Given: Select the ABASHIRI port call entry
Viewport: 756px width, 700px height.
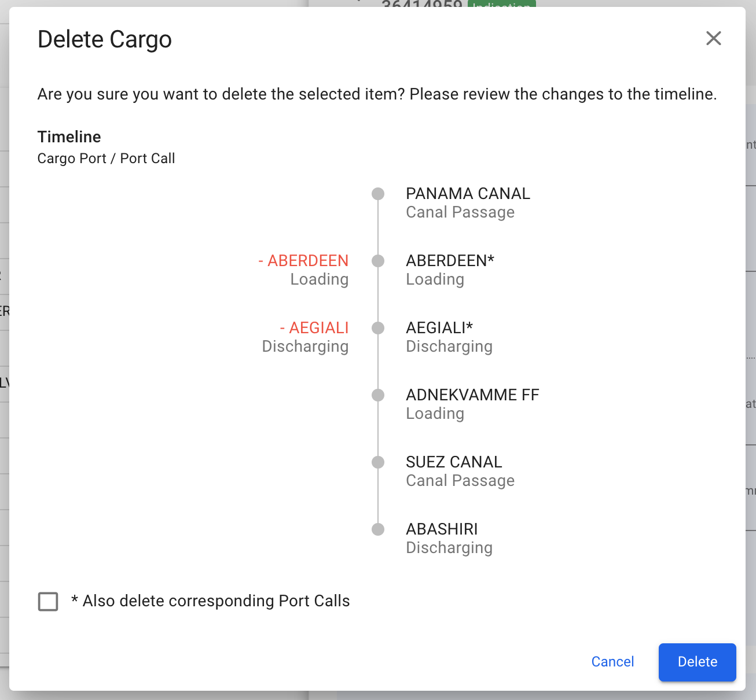Looking at the screenshot, I should (x=442, y=529).
